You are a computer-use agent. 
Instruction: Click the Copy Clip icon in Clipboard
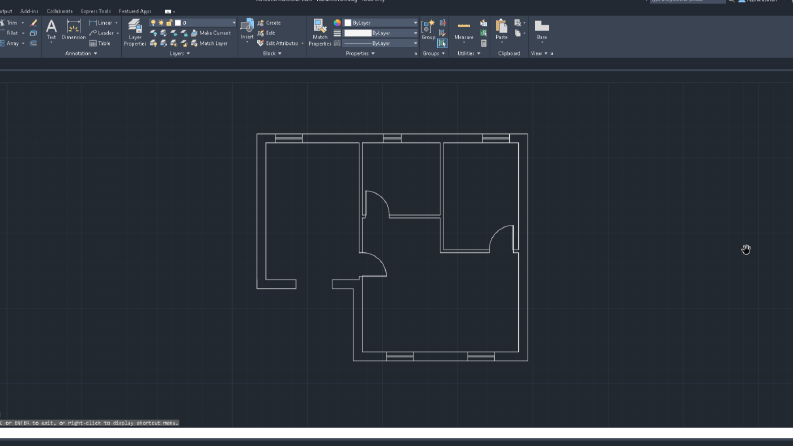pyautogui.click(x=517, y=33)
